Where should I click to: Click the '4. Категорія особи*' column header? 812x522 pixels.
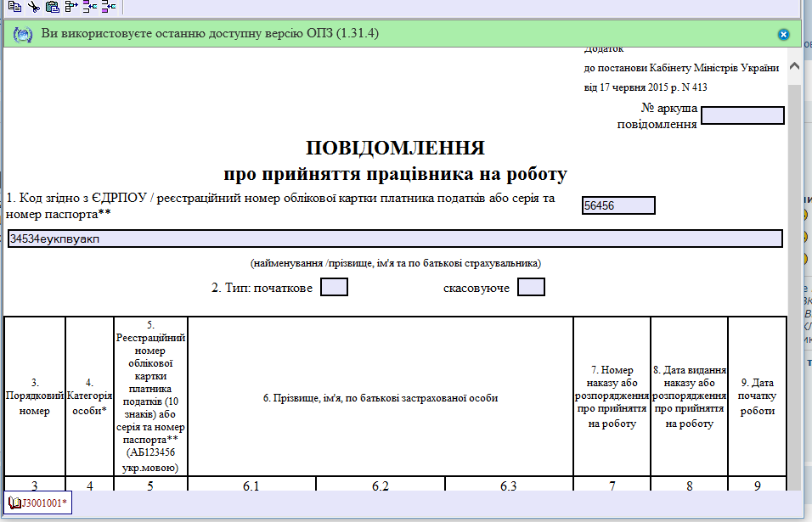tap(89, 396)
